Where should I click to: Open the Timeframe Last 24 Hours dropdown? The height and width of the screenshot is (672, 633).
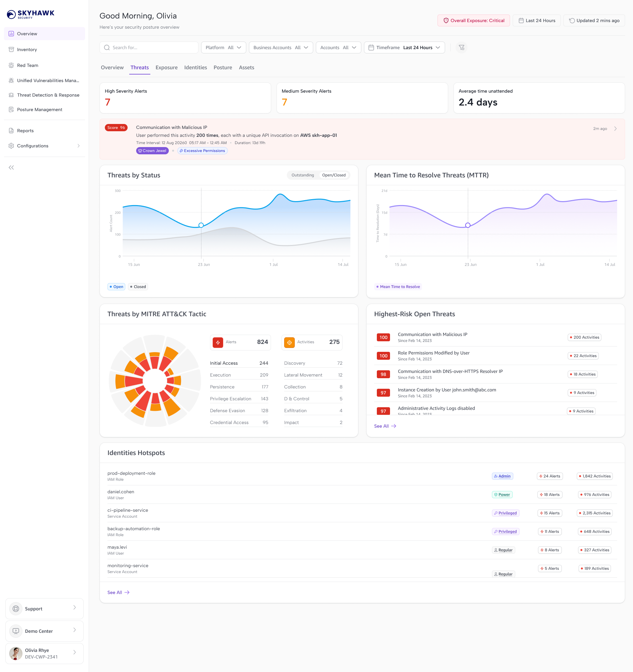[x=404, y=48]
